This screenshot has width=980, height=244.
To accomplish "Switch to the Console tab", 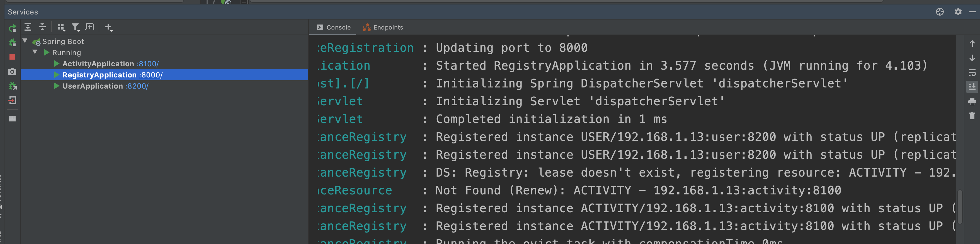I will [x=334, y=27].
